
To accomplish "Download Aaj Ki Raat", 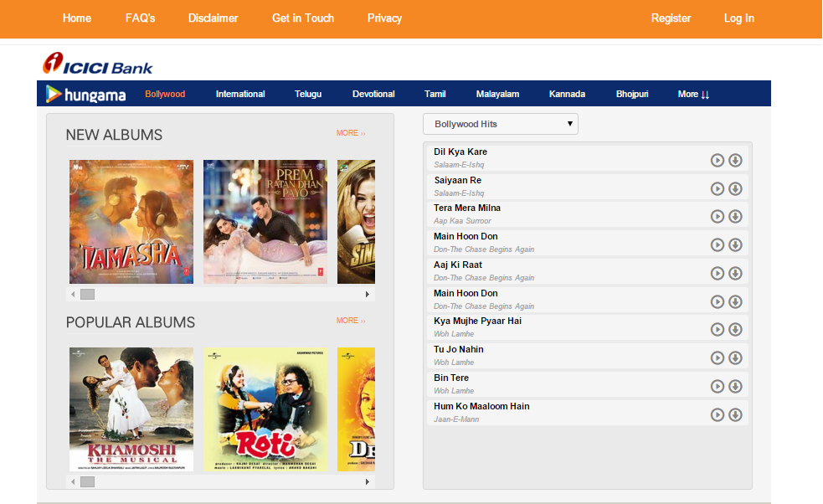I will (735, 273).
